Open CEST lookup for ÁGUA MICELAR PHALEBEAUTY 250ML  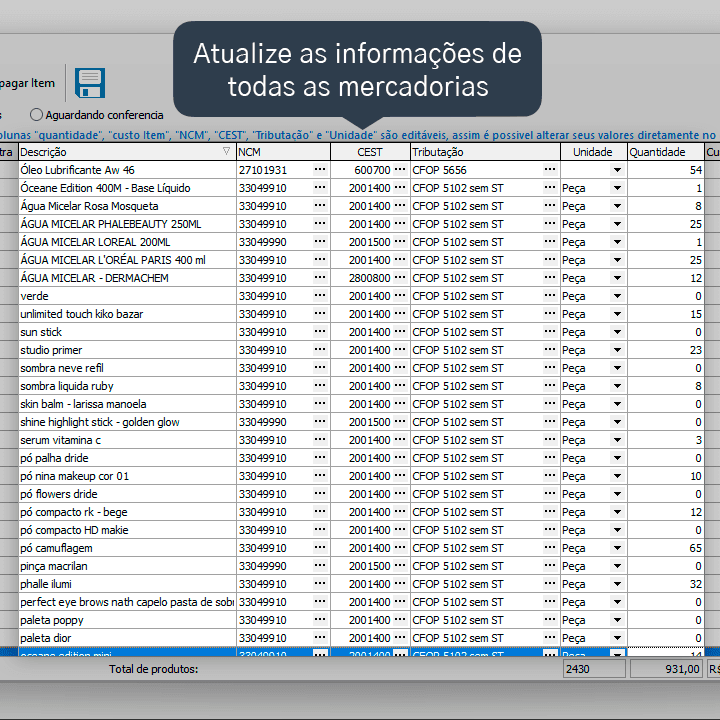click(400, 224)
